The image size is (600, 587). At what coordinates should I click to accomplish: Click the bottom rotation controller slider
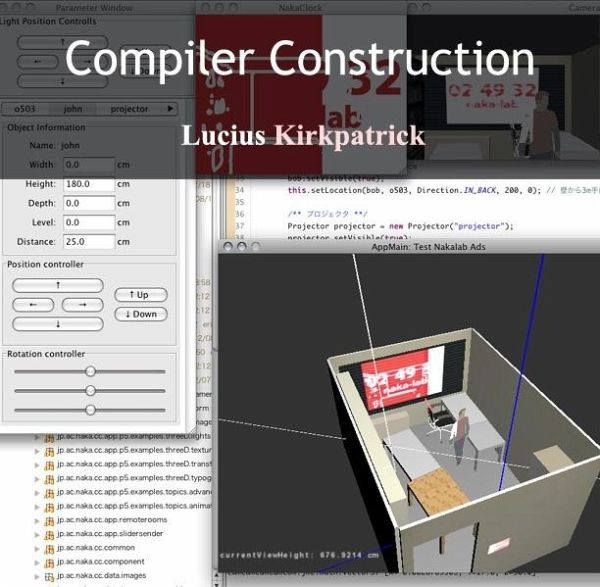[x=90, y=409]
